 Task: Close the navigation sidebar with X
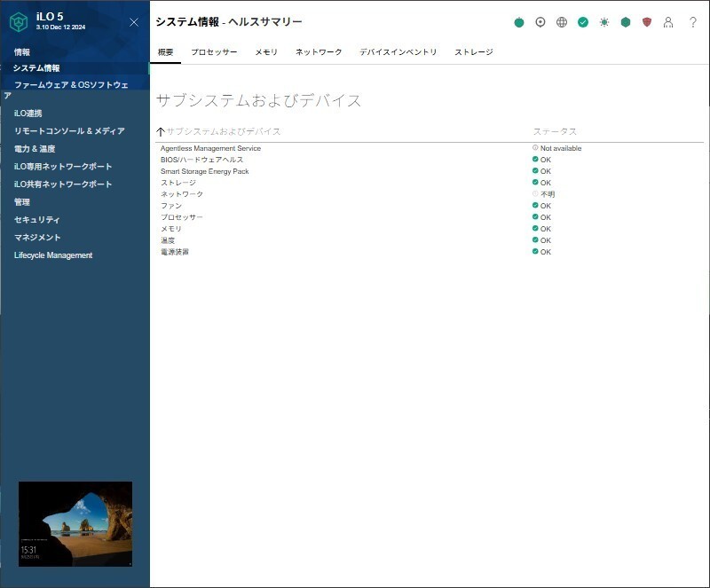(x=134, y=22)
